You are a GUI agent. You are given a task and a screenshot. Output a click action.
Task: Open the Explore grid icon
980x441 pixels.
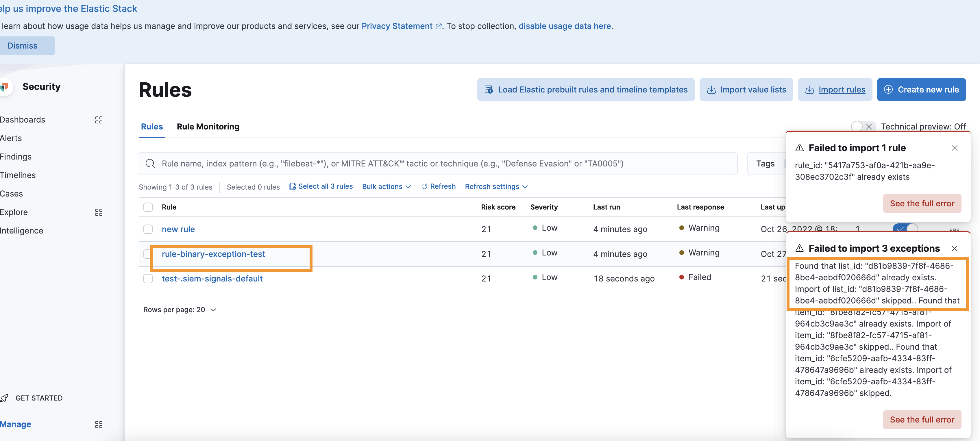pyautogui.click(x=99, y=212)
